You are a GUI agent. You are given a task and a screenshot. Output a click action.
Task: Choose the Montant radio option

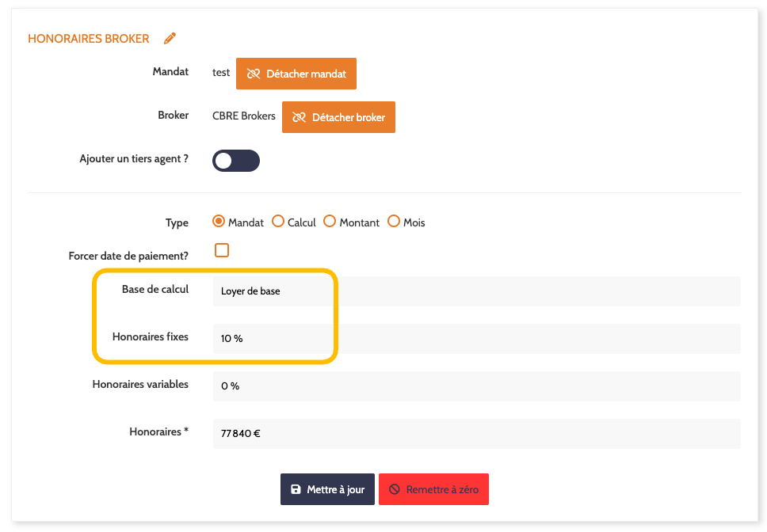(330, 222)
